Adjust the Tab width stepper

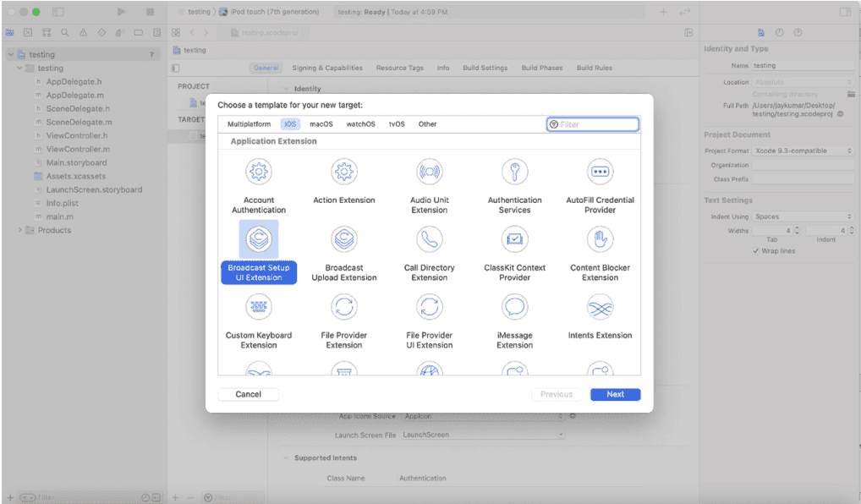pyautogui.click(x=798, y=231)
